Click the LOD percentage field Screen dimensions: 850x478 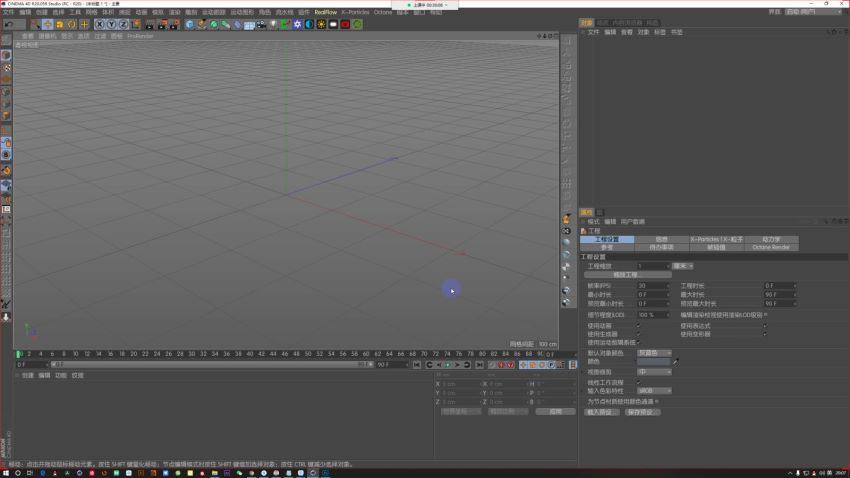[x=653, y=315]
